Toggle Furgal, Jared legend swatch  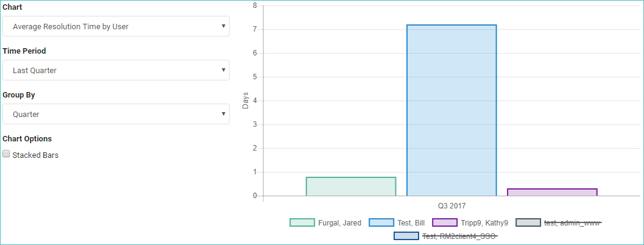302,223
